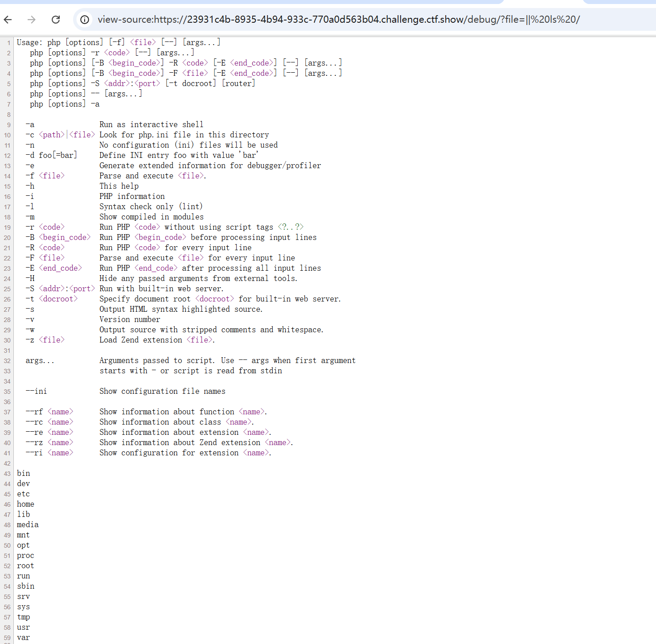The height and width of the screenshot is (644, 656).
Task: Select the 'sys' directory entry
Action: [x=24, y=607]
